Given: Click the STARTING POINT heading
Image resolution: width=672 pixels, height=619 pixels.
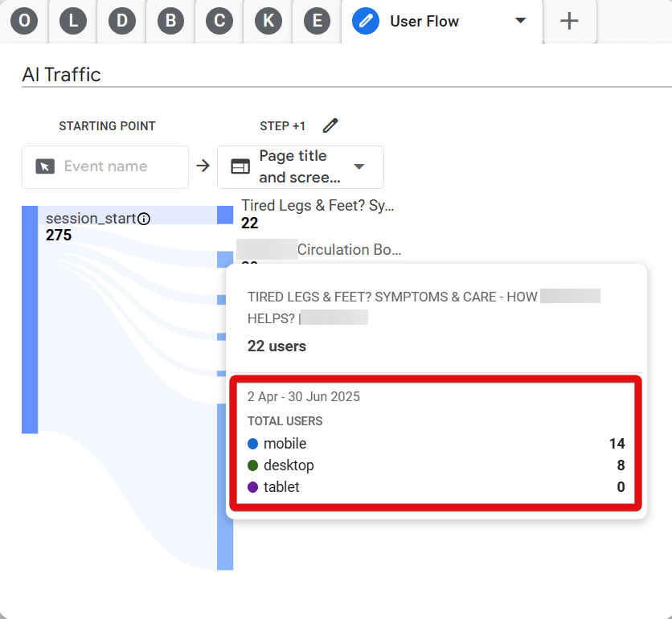Looking at the screenshot, I should [x=107, y=126].
